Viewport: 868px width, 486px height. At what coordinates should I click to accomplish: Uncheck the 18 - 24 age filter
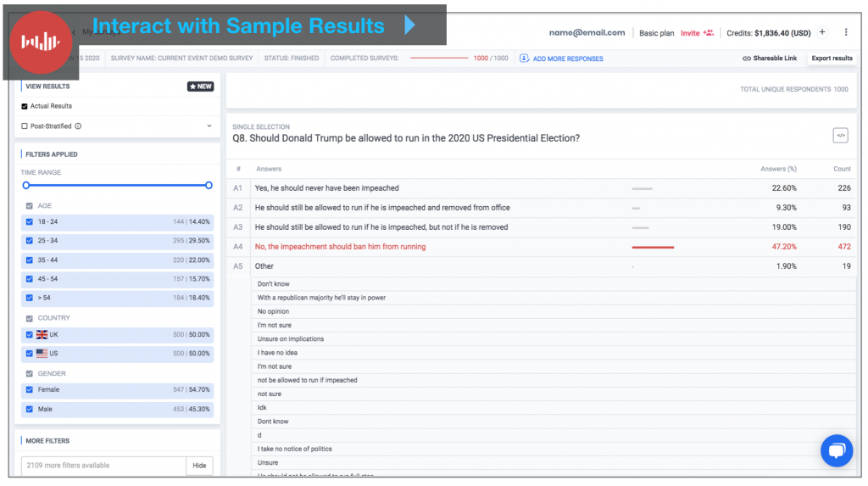point(30,221)
